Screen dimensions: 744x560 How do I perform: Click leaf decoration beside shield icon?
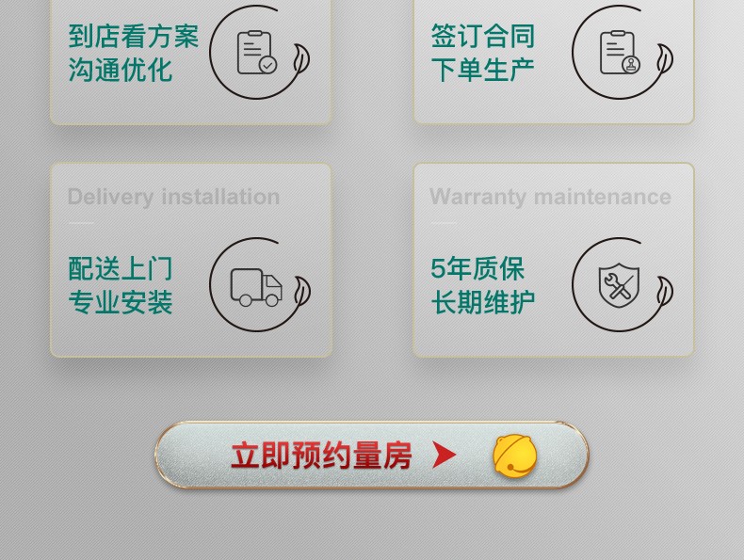click(664, 291)
